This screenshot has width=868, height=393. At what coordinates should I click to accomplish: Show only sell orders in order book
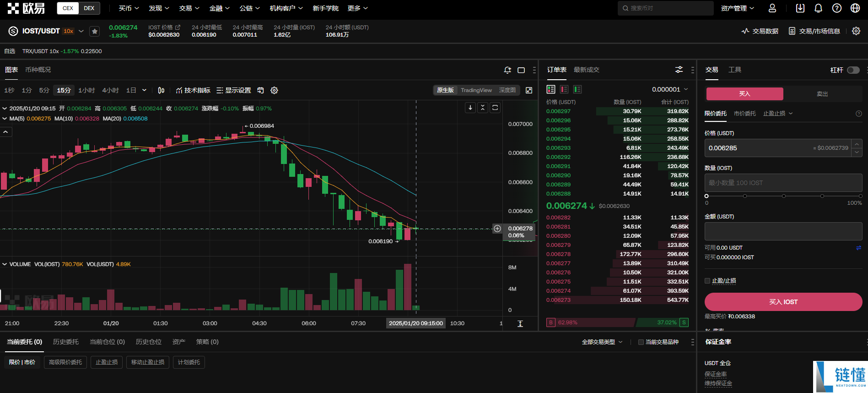tap(564, 89)
